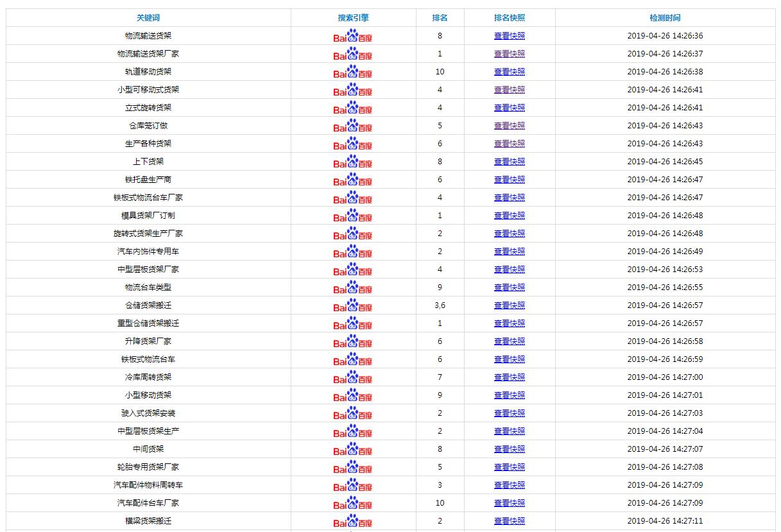781x532 pixels.
Task: Click the 检测时间 column header
Action: click(x=665, y=18)
